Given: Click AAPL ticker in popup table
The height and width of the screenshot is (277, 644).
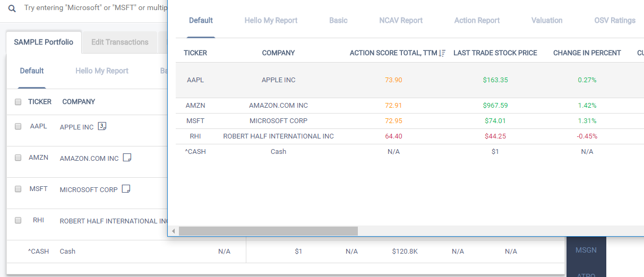Looking at the screenshot, I should [195, 80].
